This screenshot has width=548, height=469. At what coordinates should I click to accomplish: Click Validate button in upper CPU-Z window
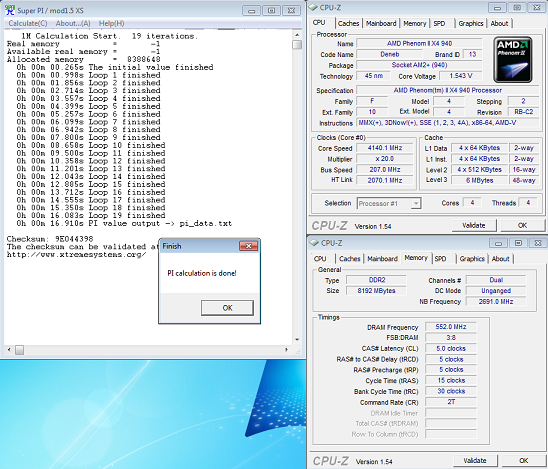474,225
